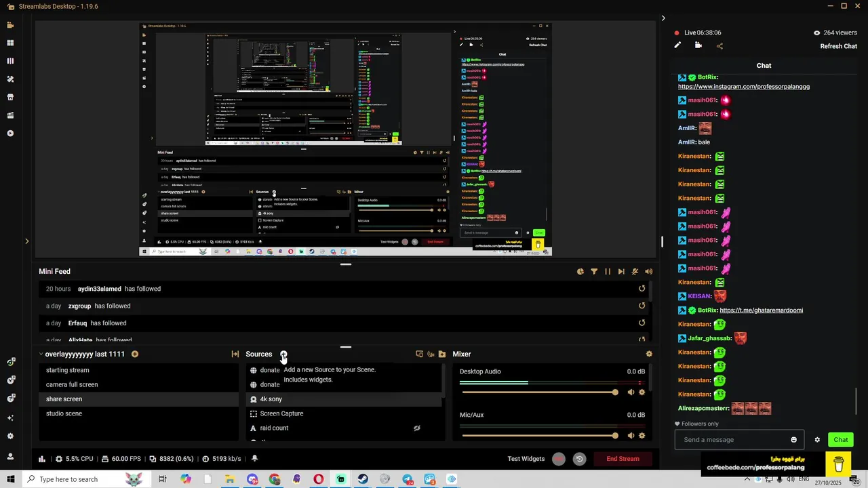
Task: Open notifications bell in status bar
Action: (254, 459)
